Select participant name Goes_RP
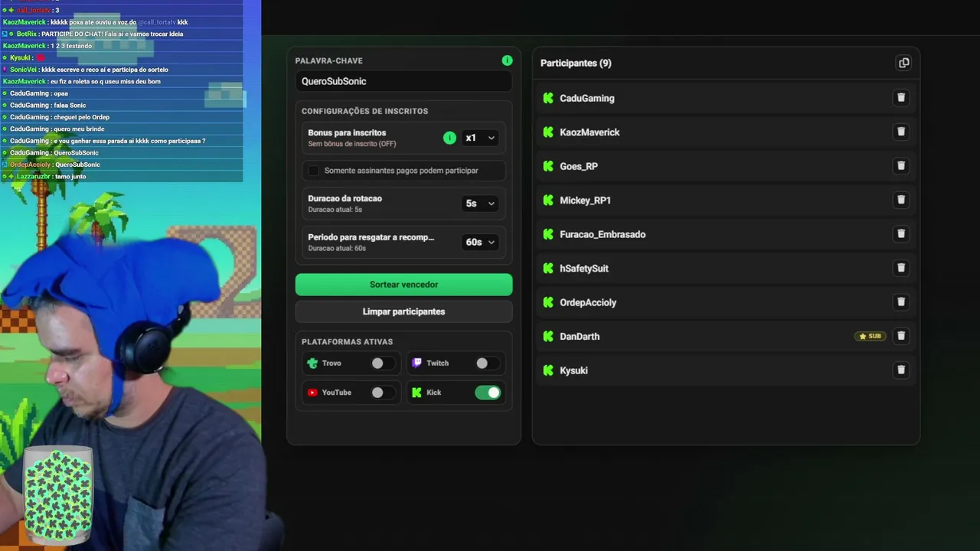The image size is (980, 551). coord(579,167)
